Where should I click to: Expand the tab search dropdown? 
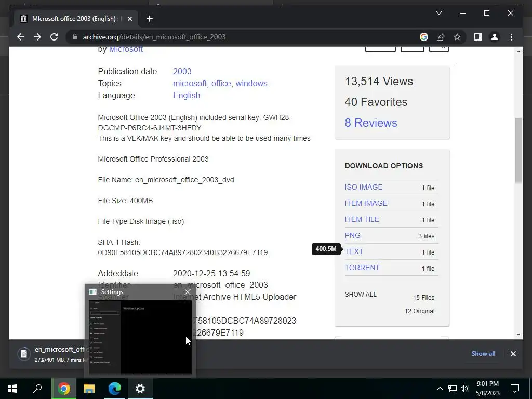click(438, 13)
